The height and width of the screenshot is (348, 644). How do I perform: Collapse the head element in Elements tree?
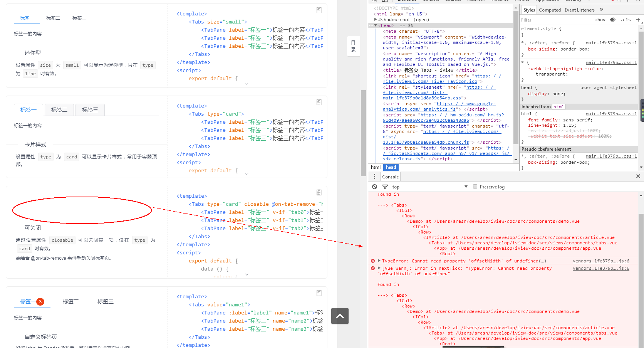(x=376, y=25)
